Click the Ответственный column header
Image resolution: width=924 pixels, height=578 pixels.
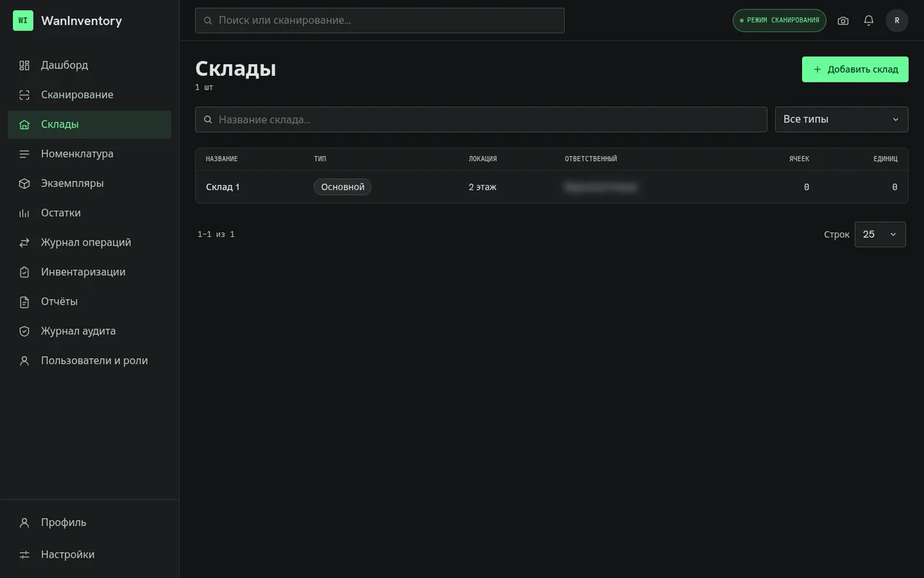tap(591, 159)
